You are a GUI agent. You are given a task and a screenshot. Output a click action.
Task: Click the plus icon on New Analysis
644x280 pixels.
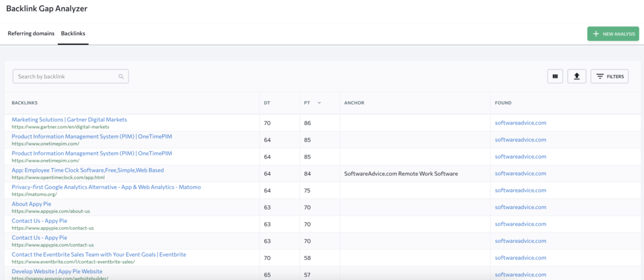click(596, 34)
